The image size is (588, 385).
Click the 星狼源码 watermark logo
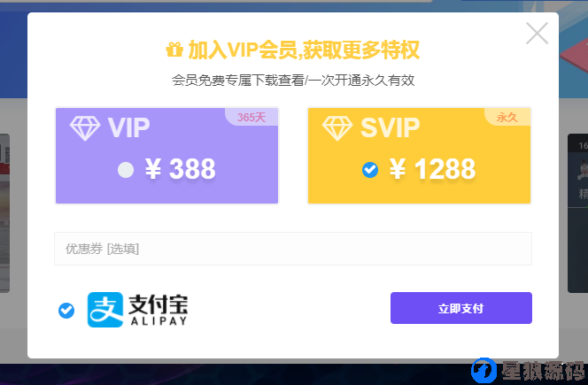[543, 371]
